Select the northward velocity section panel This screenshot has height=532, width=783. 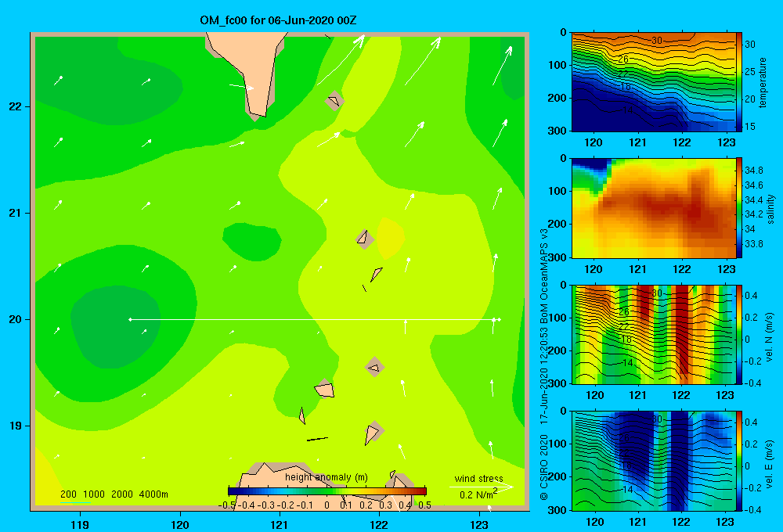[653, 334]
